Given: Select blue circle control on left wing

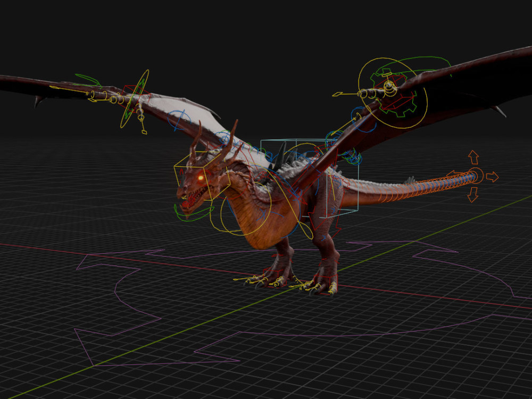Looking at the screenshot, I should coord(178,120).
